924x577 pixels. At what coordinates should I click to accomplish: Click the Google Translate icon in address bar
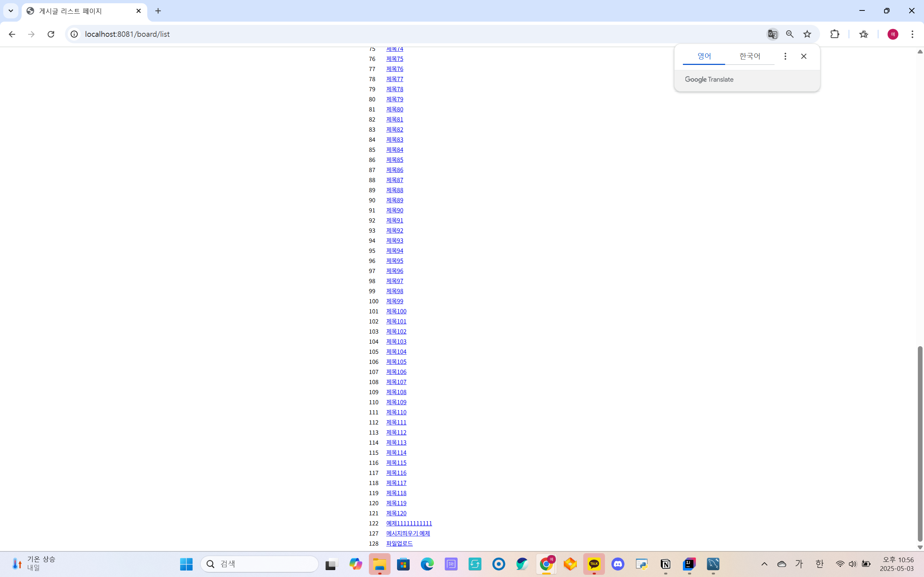(772, 34)
